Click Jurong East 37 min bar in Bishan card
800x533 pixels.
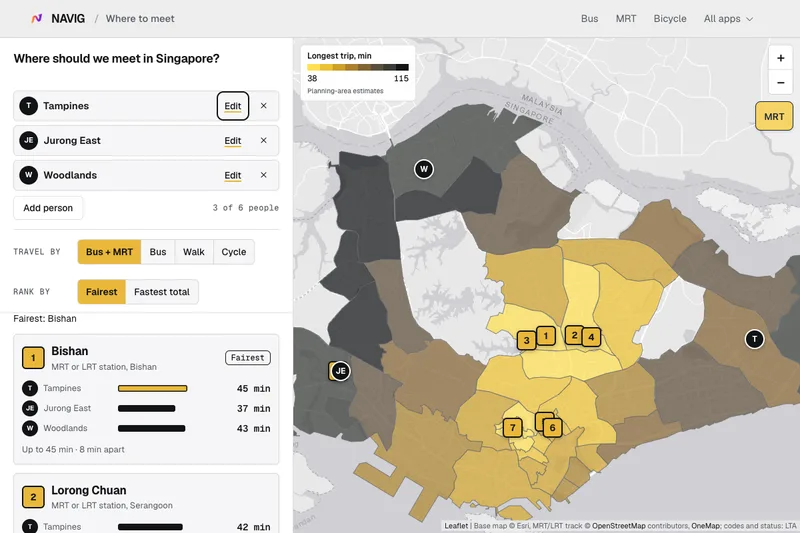146,409
